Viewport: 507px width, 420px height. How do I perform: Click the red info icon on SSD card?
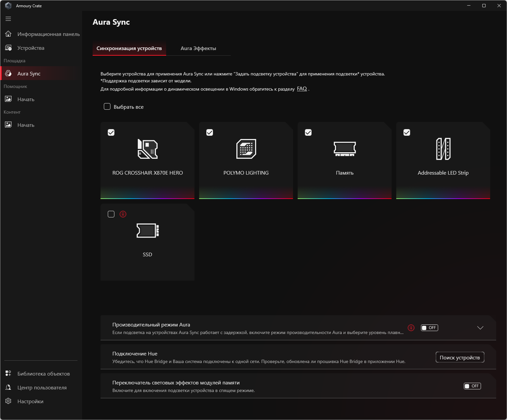coord(123,214)
